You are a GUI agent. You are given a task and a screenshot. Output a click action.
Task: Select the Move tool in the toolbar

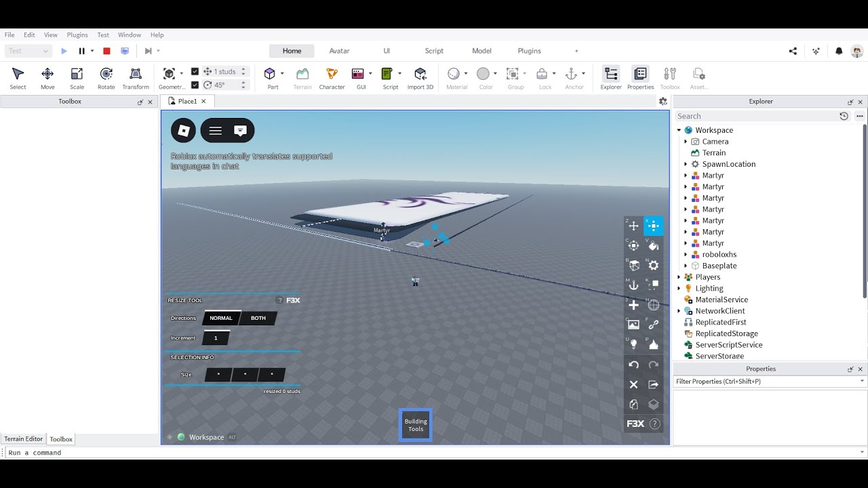[x=47, y=78]
